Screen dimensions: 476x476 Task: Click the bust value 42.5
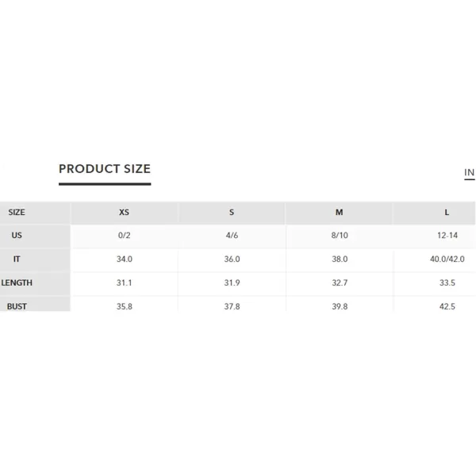point(447,306)
